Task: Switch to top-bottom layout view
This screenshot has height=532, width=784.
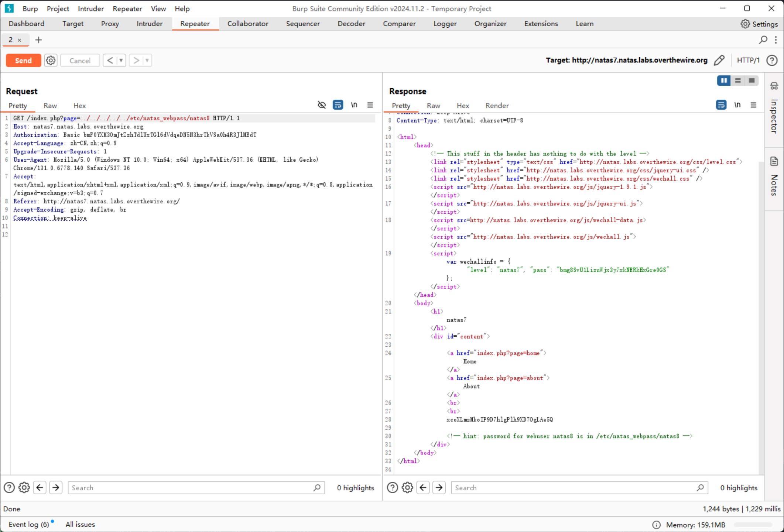Action: pos(738,80)
